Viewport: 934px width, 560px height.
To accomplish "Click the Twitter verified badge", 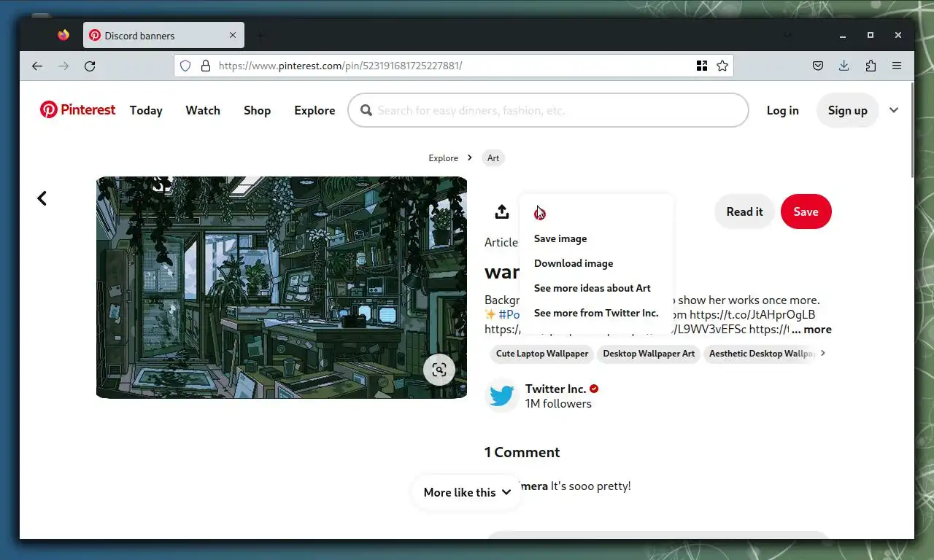I will click(x=594, y=389).
